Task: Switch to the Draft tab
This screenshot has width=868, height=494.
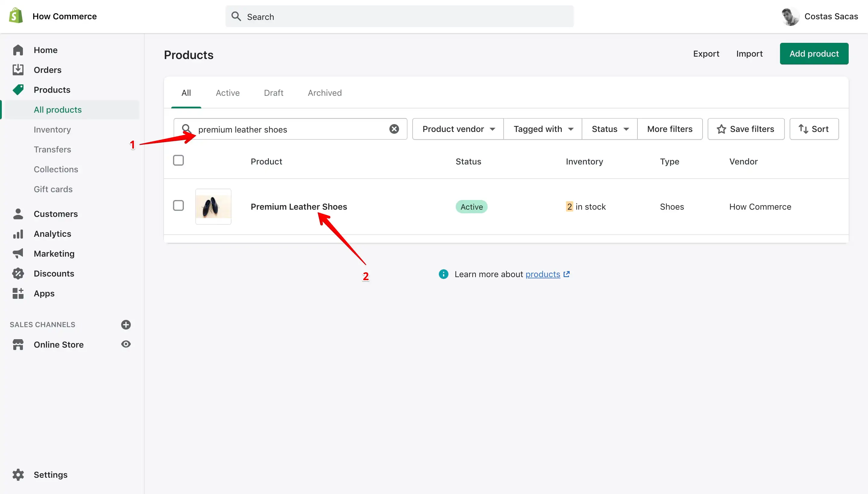Action: pos(273,93)
